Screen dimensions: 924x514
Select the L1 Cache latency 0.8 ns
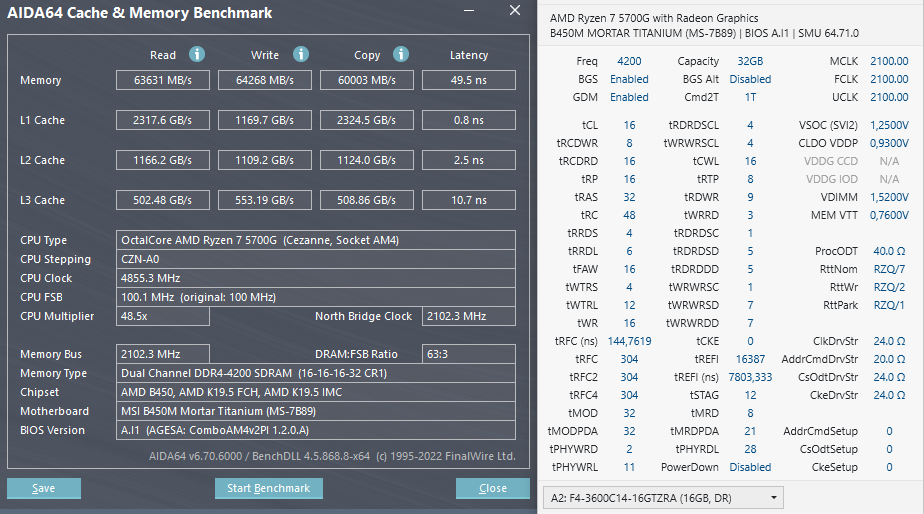coord(468,120)
